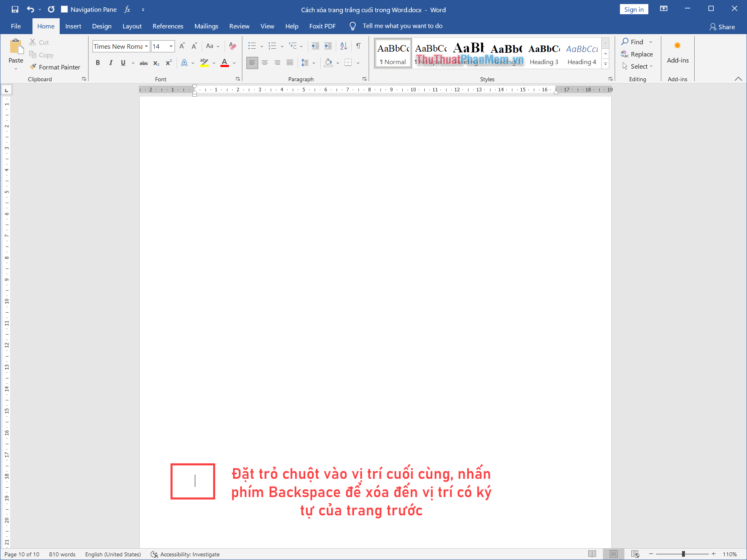Expand the line spacing options
The height and width of the screenshot is (560, 747).
coord(313,63)
